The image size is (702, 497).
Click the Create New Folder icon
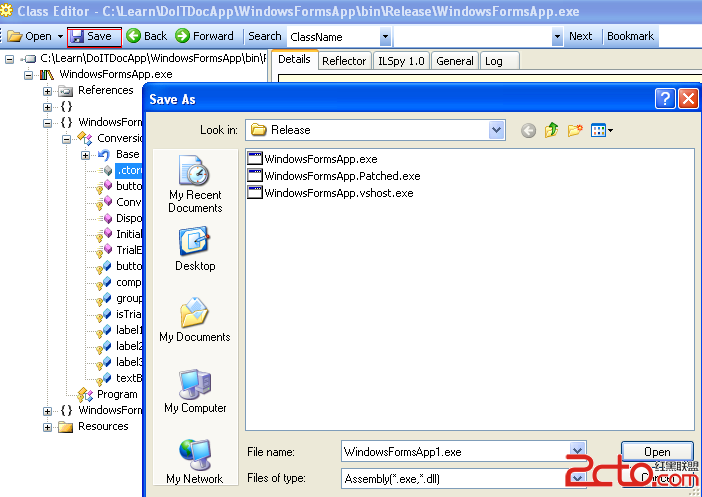click(x=575, y=130)
